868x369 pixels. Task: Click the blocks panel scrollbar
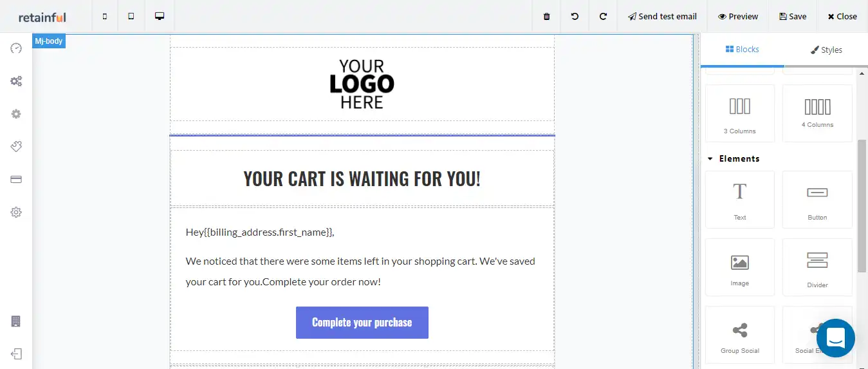(x=862, y=206)
